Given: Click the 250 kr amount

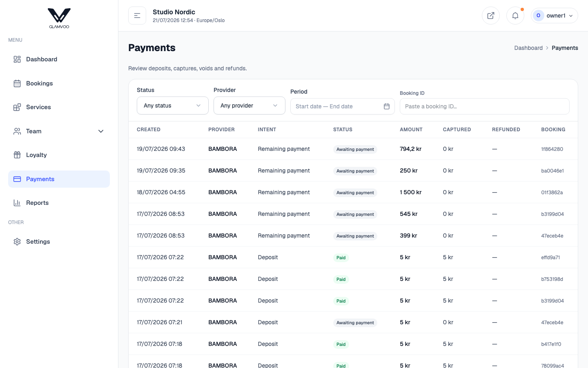Looking at the screenshot, I should tap(409, 171).
